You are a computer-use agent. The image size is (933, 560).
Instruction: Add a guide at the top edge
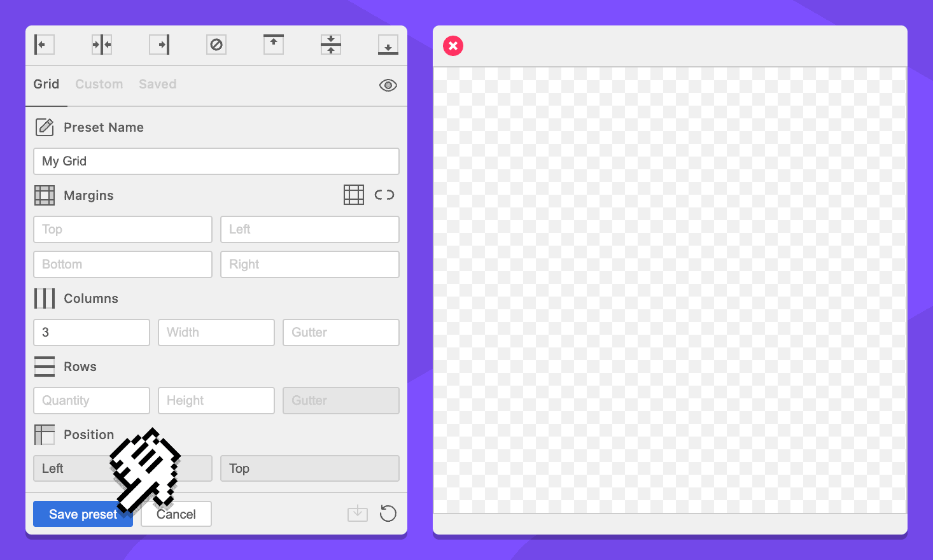(x=274, y=45)
